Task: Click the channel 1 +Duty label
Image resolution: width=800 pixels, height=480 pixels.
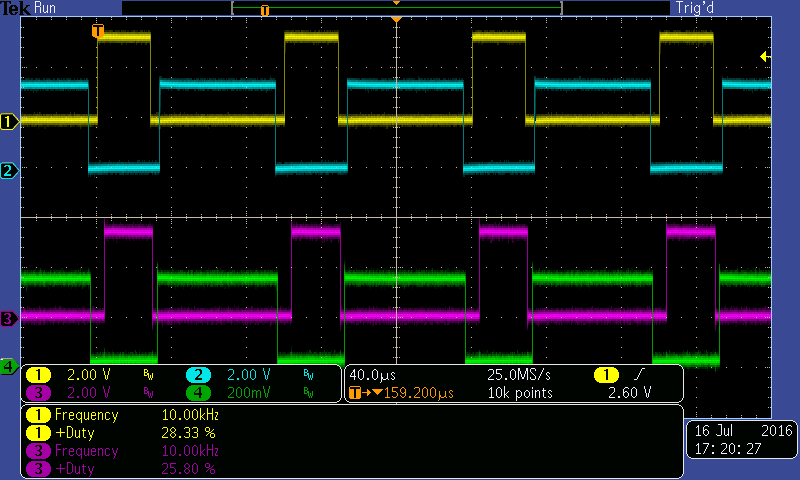Action: click(x=74, y=433)
